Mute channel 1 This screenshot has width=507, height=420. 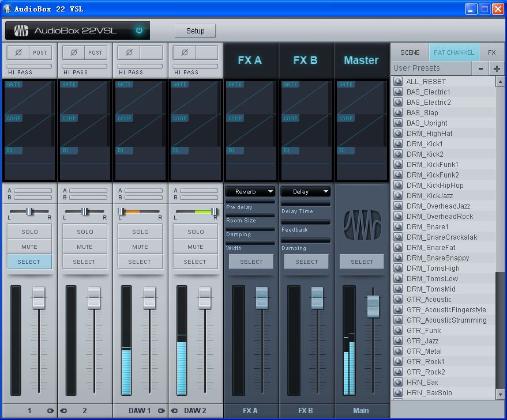(x=29, y=247)
